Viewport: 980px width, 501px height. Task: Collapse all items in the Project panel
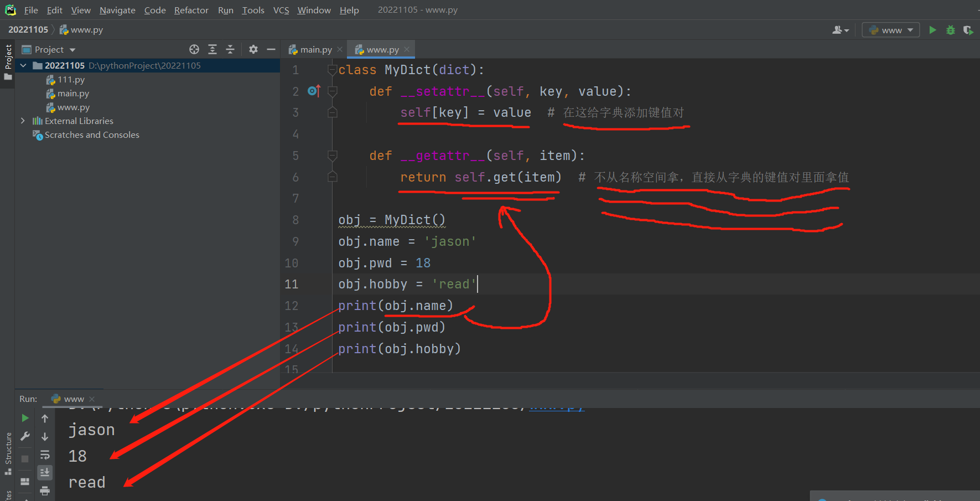230,49
